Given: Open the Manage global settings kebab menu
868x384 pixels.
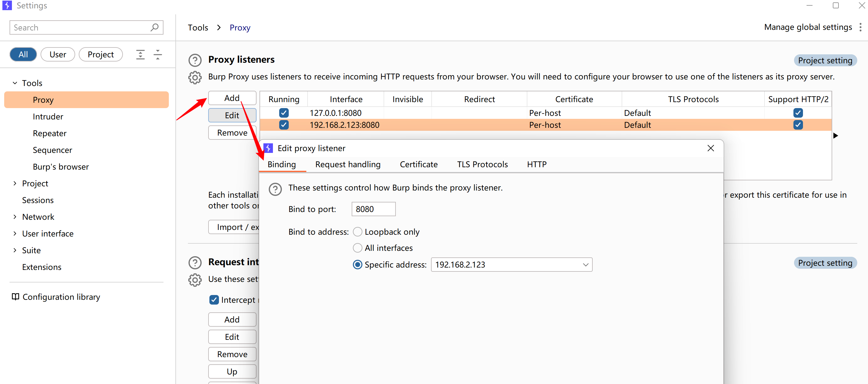Looking at the screenshot, I should 860,27.
